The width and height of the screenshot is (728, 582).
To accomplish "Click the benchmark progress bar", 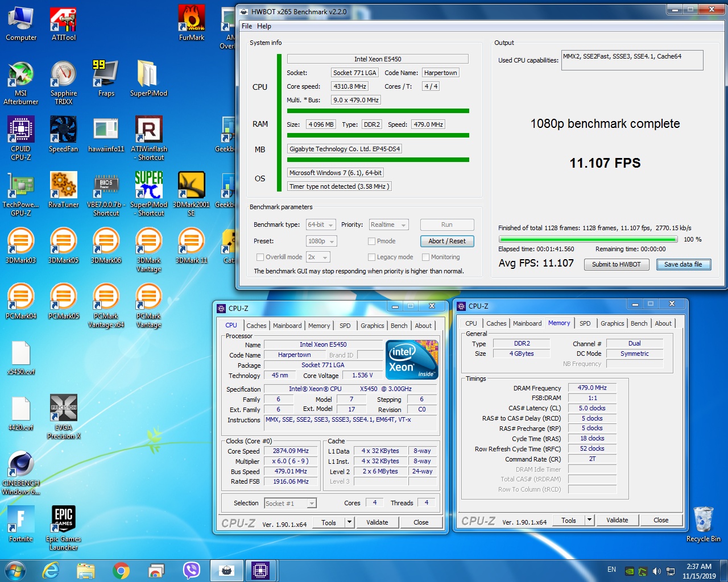I will tap(587, 239).
